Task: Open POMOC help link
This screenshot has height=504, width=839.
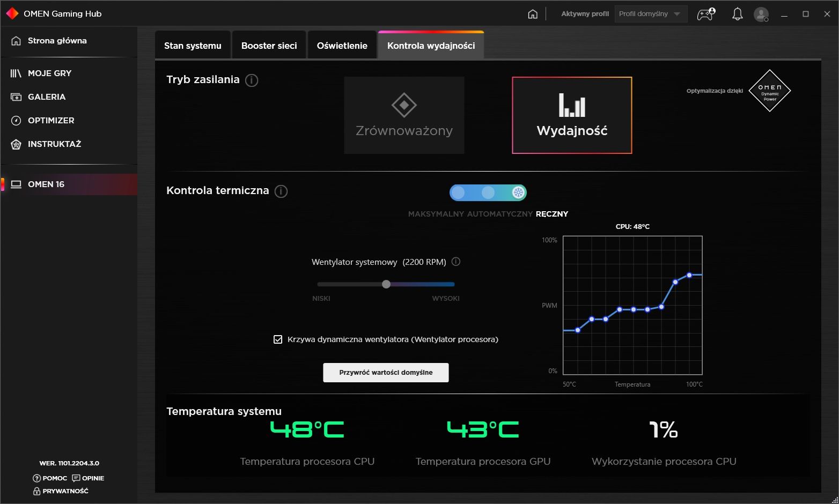Action: tap(50, 478)
